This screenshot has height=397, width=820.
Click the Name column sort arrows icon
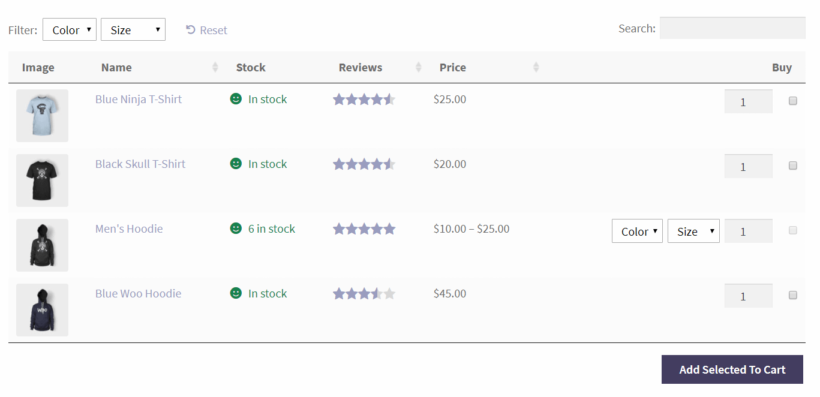click(x=215, y=67)
